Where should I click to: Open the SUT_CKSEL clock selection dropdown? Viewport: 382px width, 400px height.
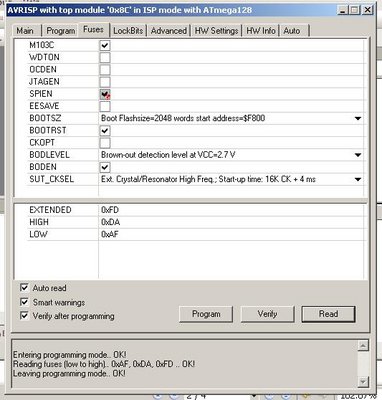[358, 179]
